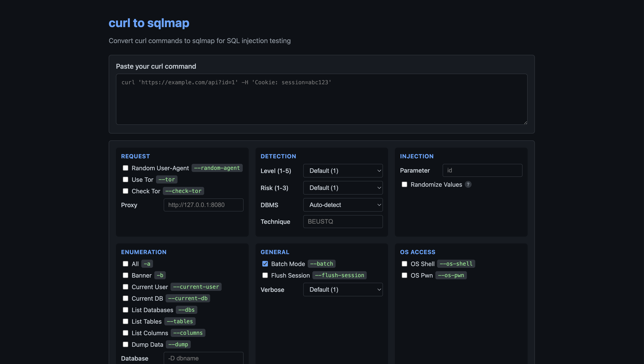Check Randomize Values in Injection panel
This screenshot has width=644, height=364.
coord(404,185)
